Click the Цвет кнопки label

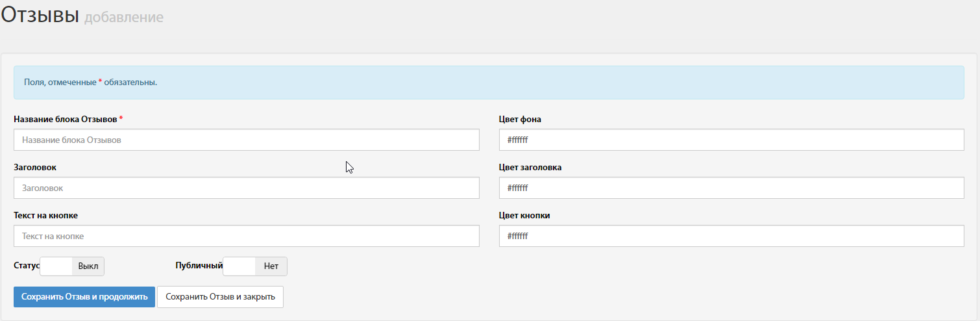[524, 215]
